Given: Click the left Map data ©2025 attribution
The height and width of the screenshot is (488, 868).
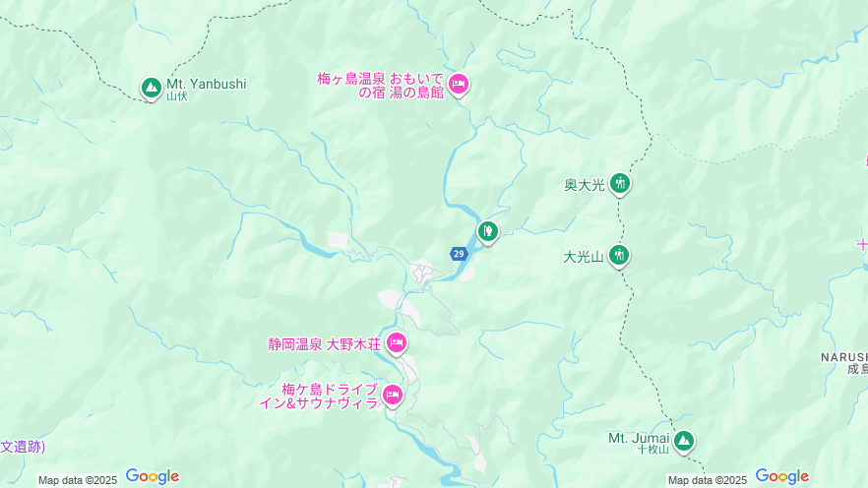Looking at the screenshot, I should coord(78,480).
